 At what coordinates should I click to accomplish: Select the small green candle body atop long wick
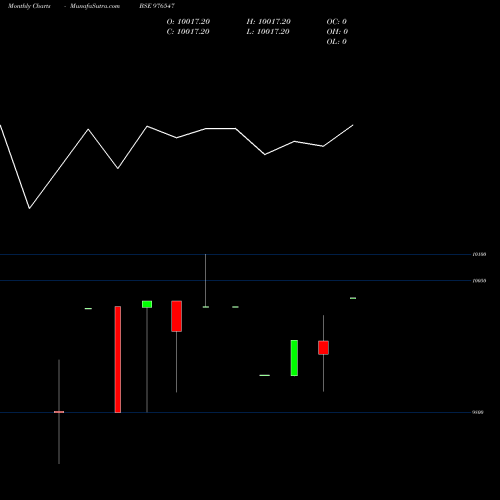[147, 304]
